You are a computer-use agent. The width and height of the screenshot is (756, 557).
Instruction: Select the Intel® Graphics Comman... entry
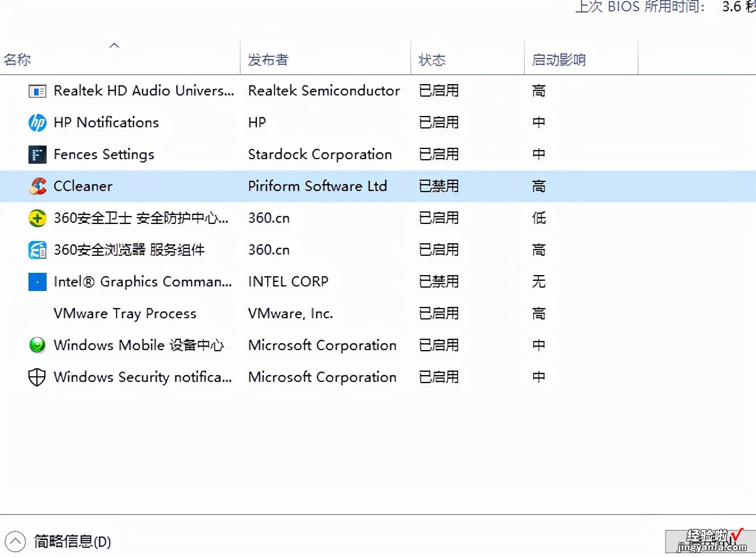click(x=143, y=282)
